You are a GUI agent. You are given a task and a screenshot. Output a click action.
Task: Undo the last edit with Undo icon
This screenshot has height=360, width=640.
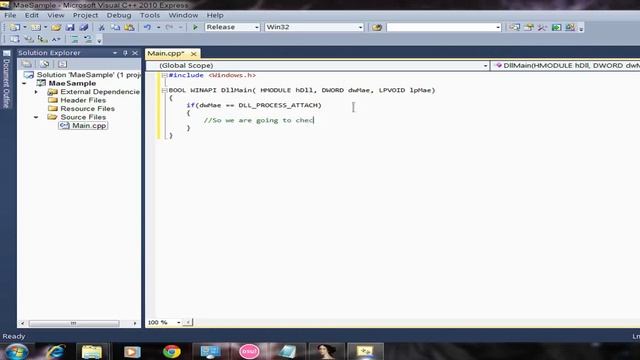147,27
